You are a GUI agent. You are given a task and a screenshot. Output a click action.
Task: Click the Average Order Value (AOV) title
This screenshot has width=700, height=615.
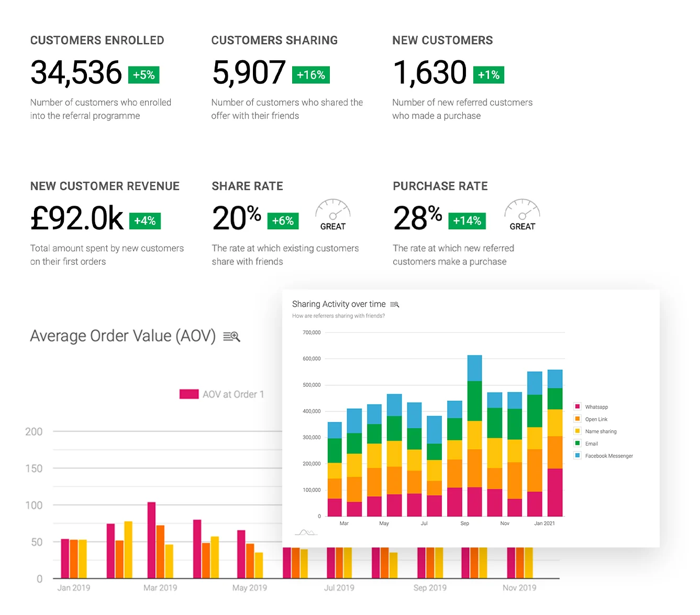[123, 336]
